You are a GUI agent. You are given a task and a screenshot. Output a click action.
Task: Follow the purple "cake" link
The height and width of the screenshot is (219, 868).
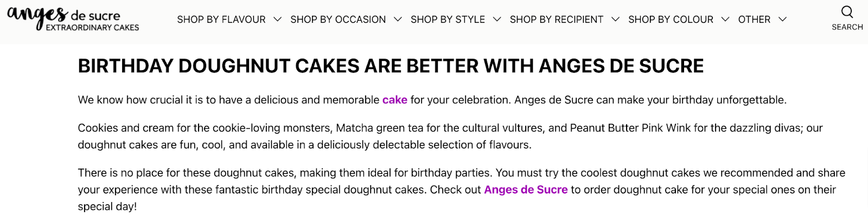tap(394, 100)
